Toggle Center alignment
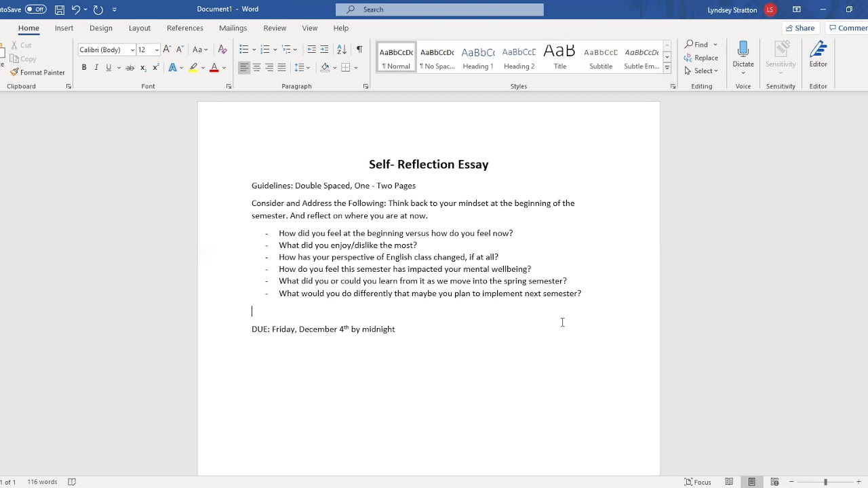Screen dimensions: 868x488 [x=257, y=68]
